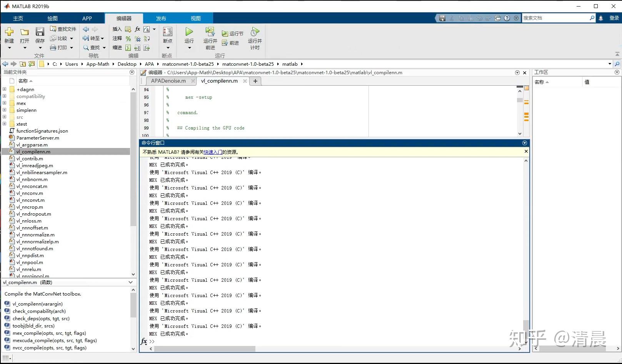
Task: Switch to the APADenoise.m editor tab
Action: coord(168,81)
